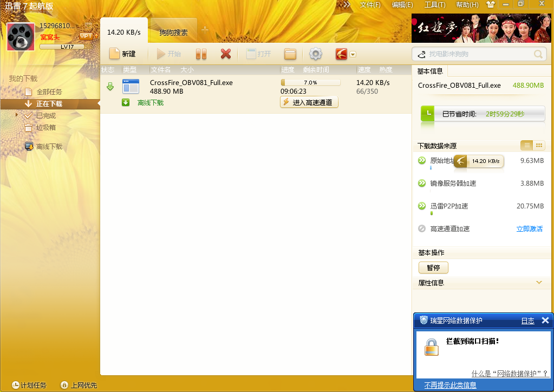Viewport: 554px width, 392px height.
Task: Click the small icon beside username
Action: tap(88, 26)
